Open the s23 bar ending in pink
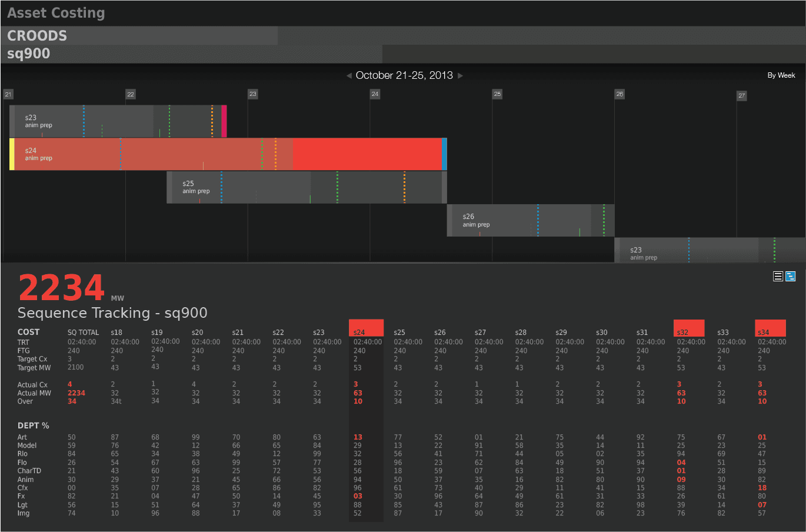Viewport: 806px width, 532px height. (118, 121)
